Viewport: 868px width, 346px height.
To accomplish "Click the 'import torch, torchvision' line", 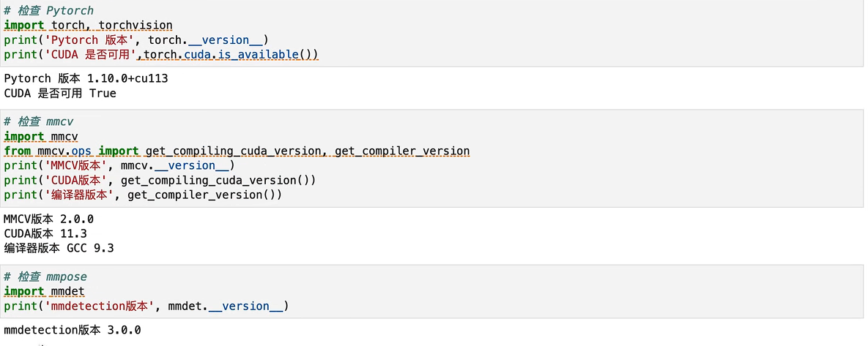I will tap(88, 26).
